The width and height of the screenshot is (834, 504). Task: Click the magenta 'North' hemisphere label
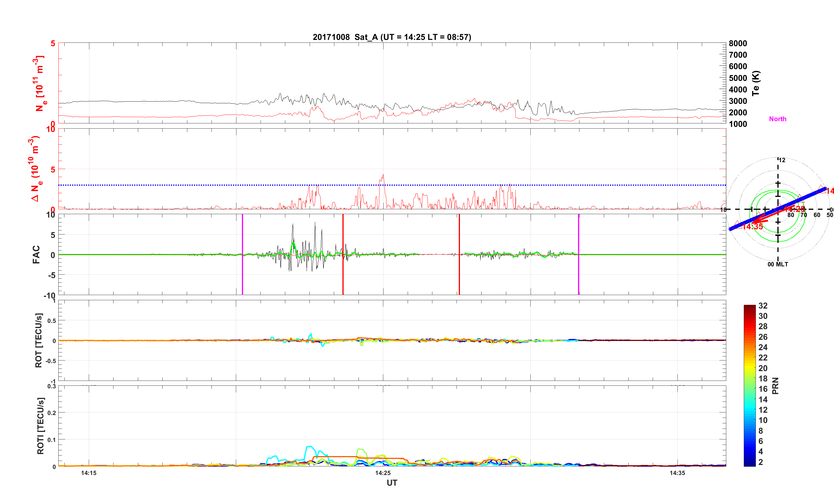point(777,119)
